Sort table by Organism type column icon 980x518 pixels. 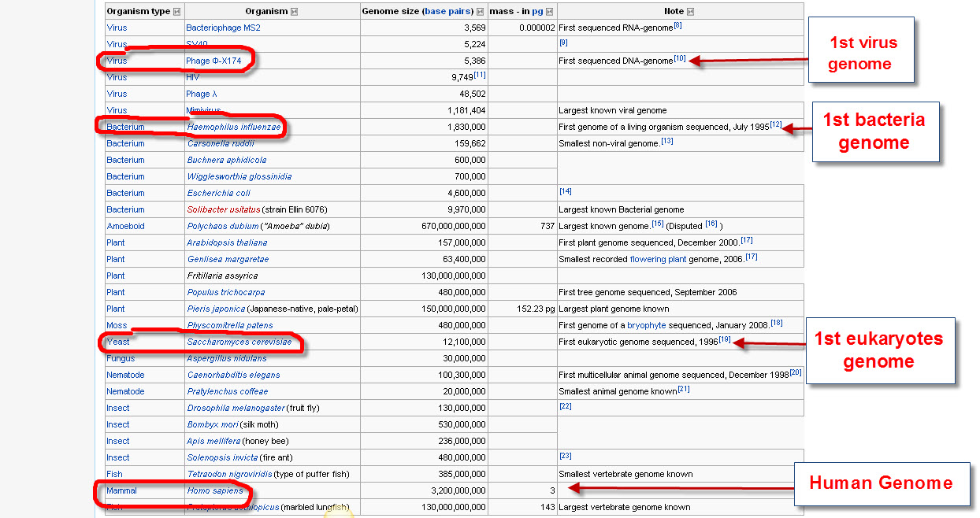point(176,12)
